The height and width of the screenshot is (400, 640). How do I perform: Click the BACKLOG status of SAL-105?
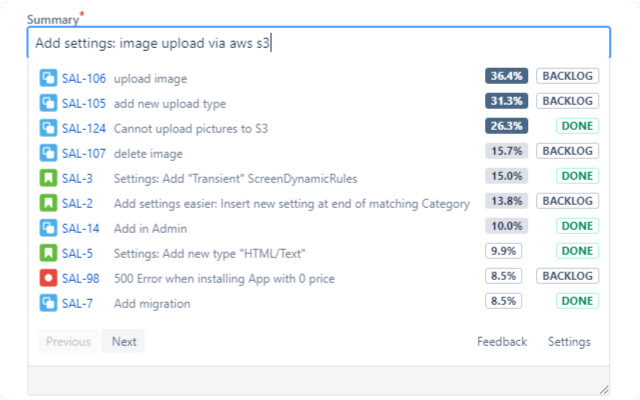click(x=567, y=101)
